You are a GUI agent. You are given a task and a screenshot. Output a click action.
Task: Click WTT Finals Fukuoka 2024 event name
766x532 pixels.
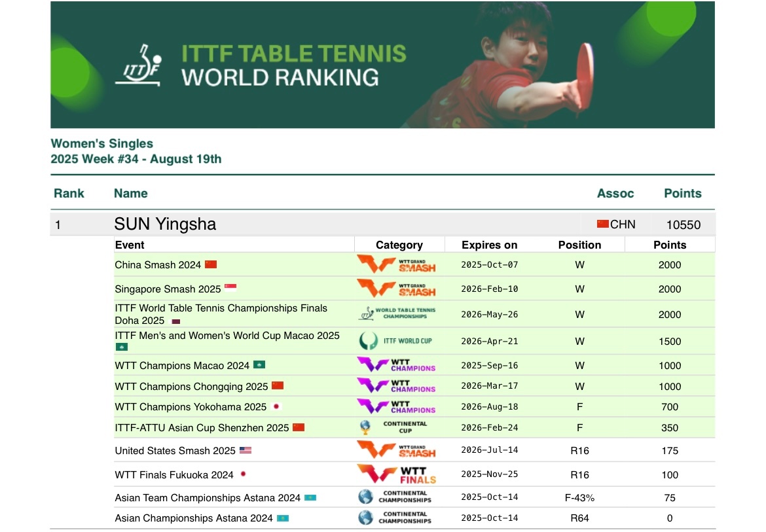tap(174, 474)
